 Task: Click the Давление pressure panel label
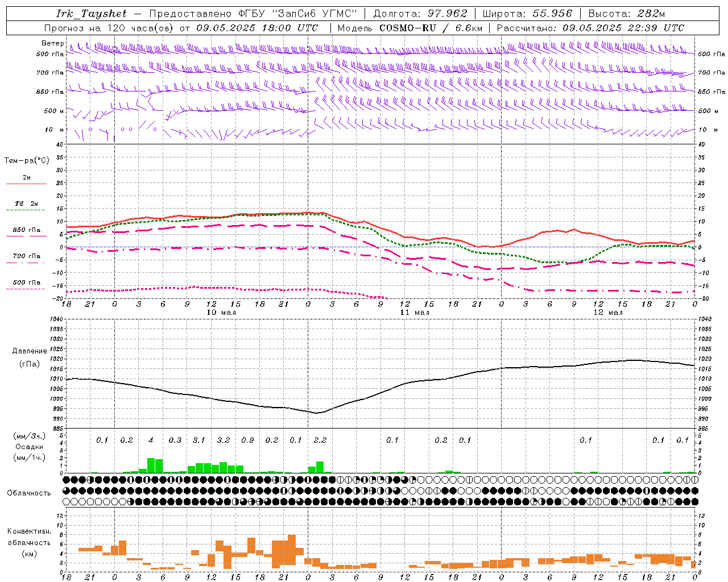pos(30,351)
